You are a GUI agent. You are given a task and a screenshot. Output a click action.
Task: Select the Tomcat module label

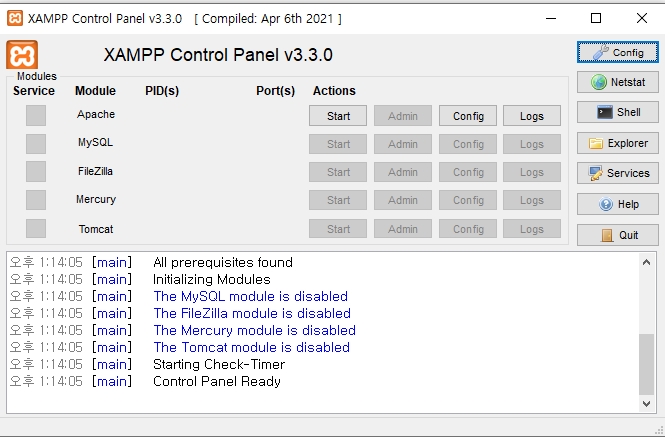[96, 230]
